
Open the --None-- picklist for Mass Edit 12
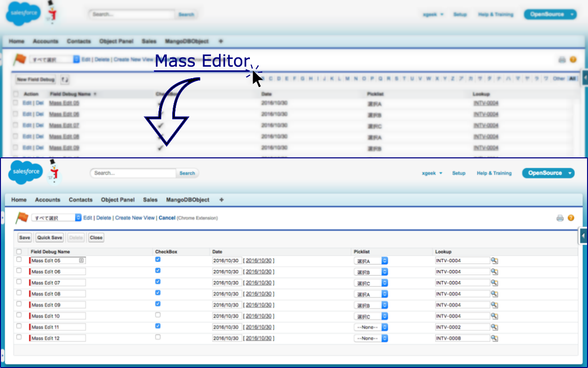(371, 339)
